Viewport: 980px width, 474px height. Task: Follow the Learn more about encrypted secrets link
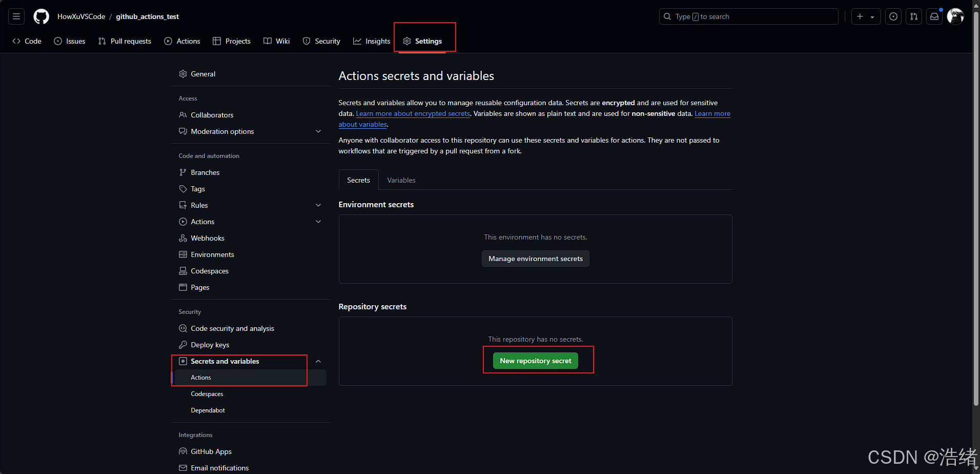(x=413, y=114)
